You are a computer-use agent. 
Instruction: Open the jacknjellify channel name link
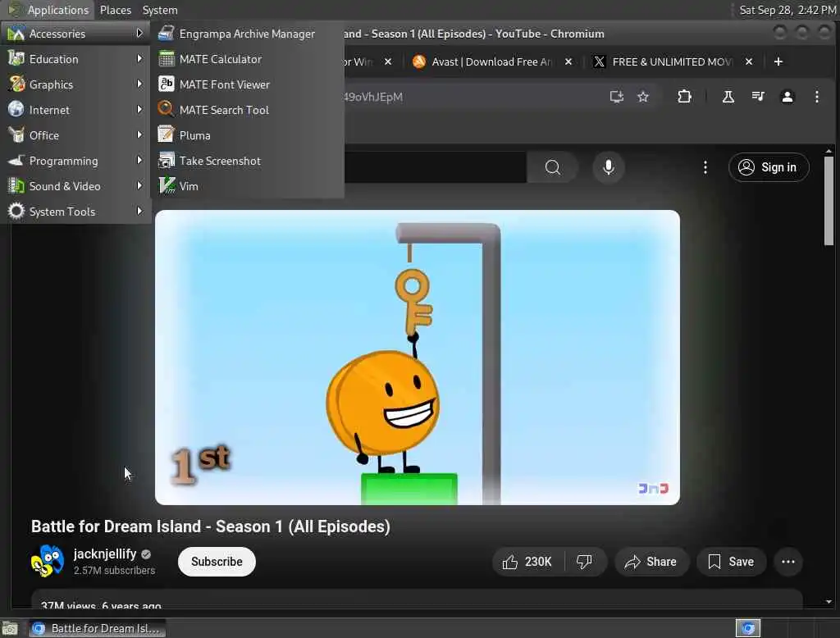(x=105, y=554)
